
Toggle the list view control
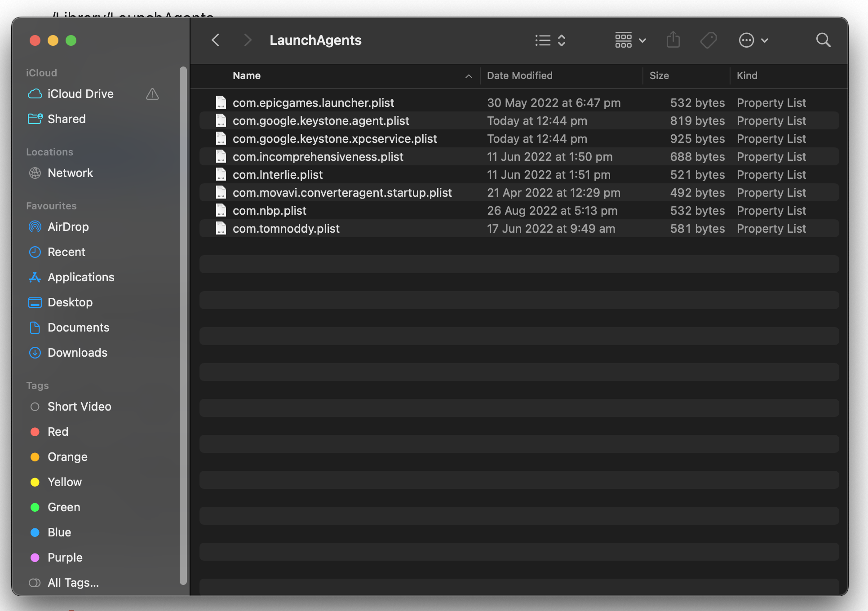(542, 40)
